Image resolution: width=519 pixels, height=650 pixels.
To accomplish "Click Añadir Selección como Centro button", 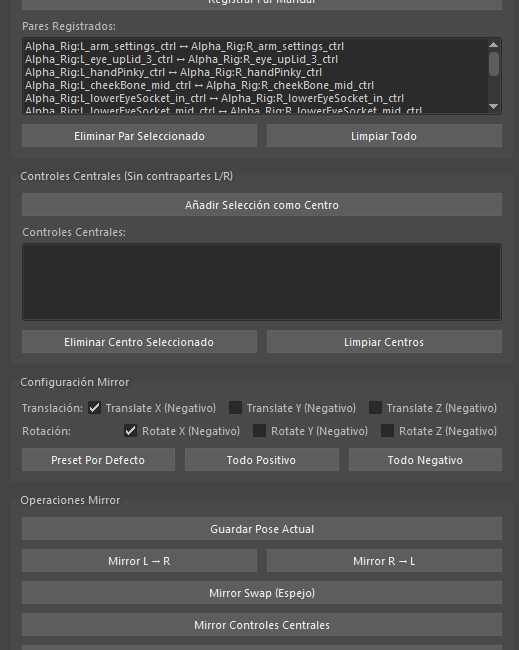I will pyautogui.click(x=262, y=205).
